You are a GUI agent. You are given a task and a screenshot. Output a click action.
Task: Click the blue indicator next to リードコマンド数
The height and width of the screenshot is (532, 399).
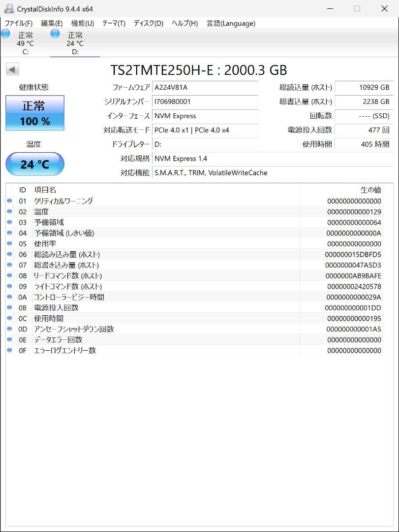[x=9, y=275]
